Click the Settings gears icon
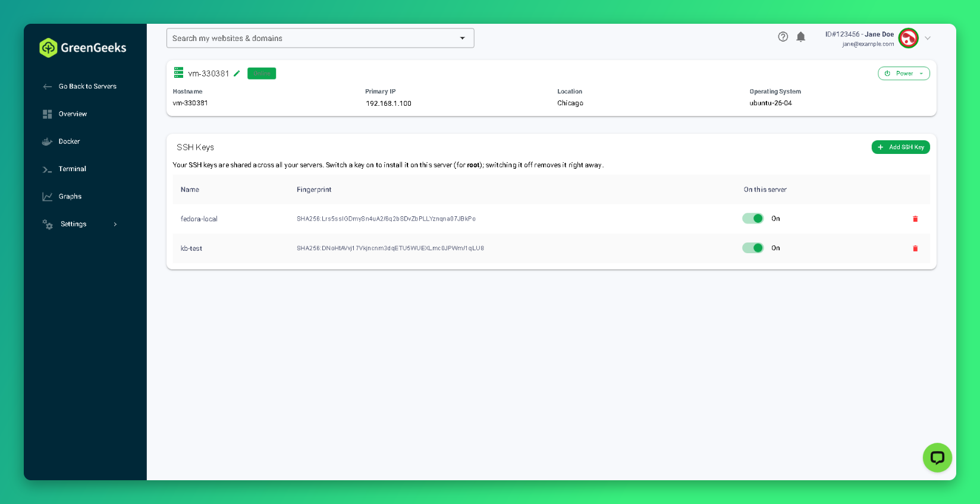 [x=48, y=224]
